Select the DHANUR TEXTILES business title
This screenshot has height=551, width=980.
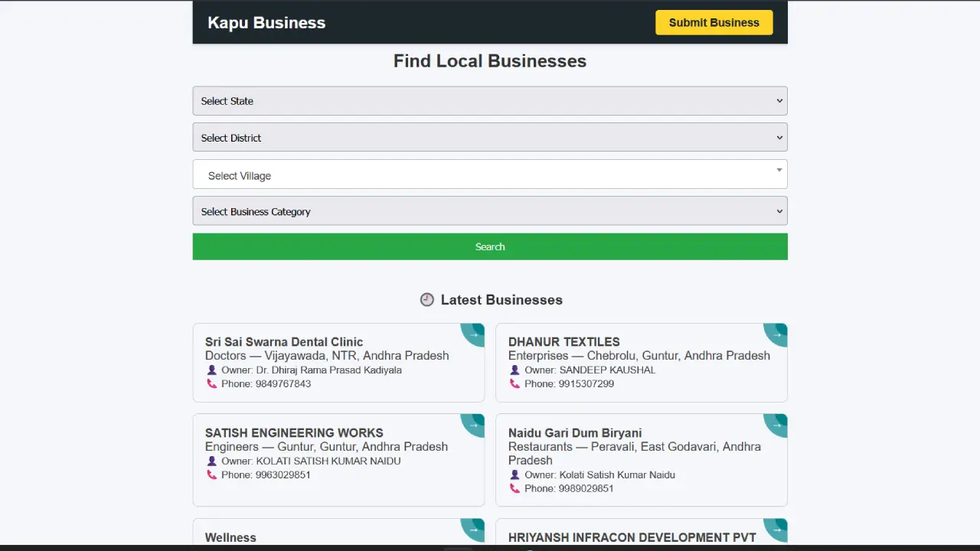tap(564, 341)
